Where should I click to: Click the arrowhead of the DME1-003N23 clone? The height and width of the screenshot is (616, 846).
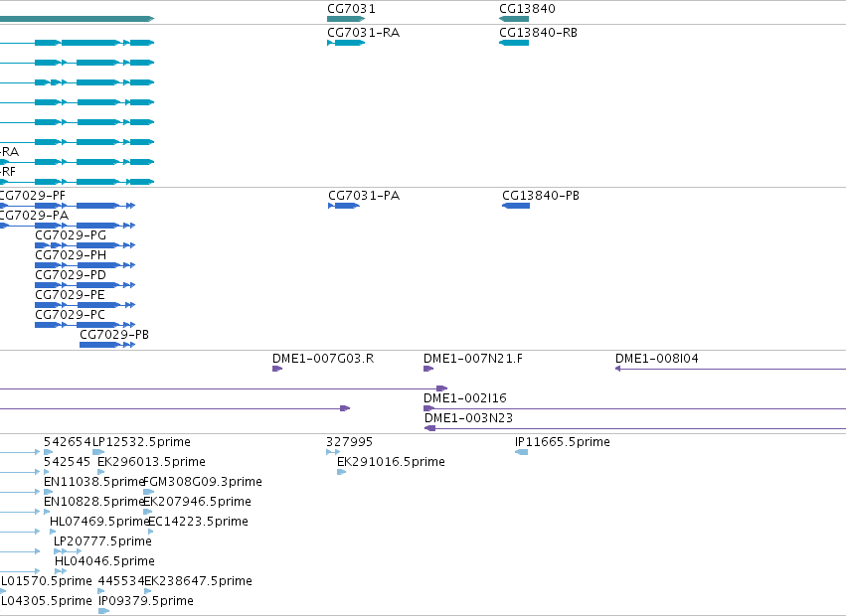pos(430,428)
